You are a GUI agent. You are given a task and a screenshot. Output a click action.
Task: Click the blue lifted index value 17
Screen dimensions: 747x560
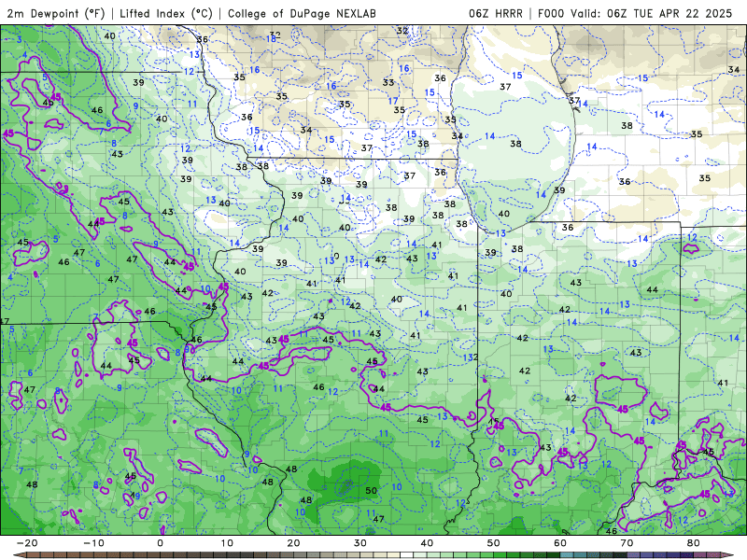pos(393,101)
